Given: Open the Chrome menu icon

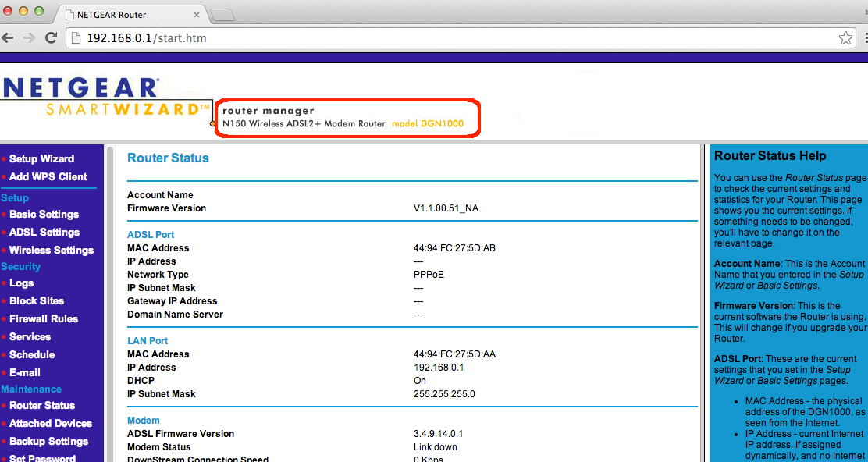Looking at the screenshot, I should pos(865,38).
